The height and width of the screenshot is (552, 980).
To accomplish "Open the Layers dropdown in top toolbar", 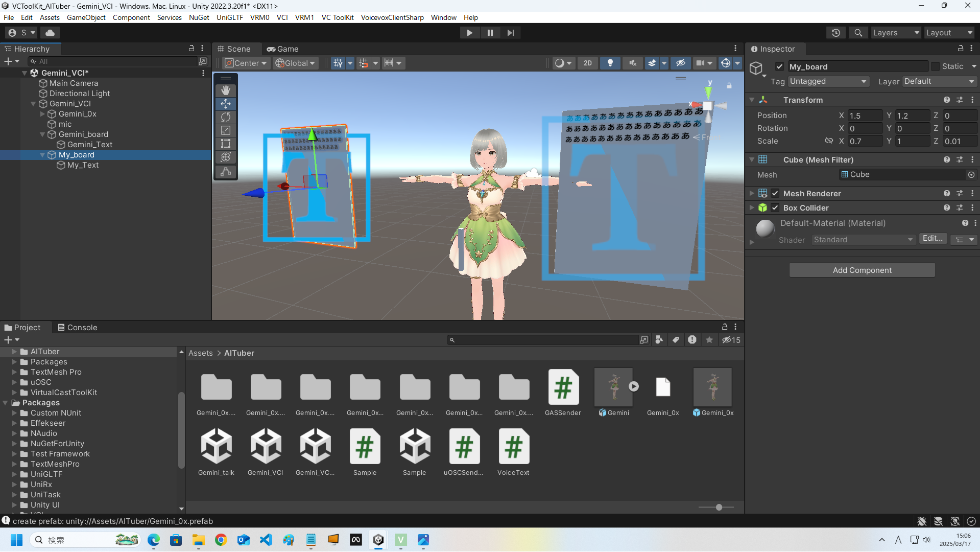I will tap(896, 33).
